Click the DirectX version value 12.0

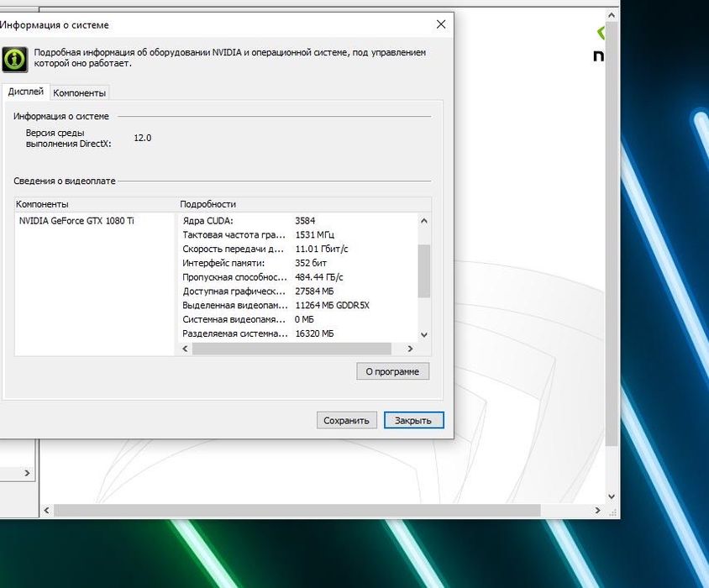click(143, 138)
